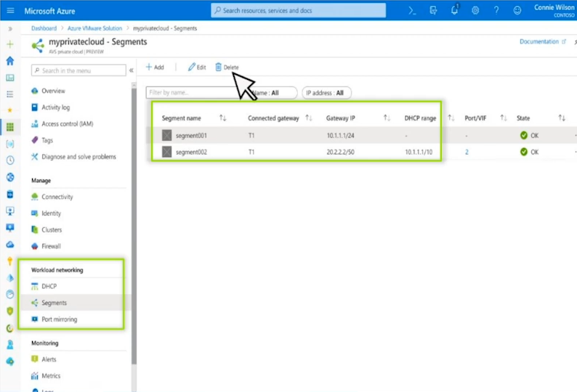Open the Azure portal hamburger menu
The image size is (577, 392).
(x=10, y=11)
